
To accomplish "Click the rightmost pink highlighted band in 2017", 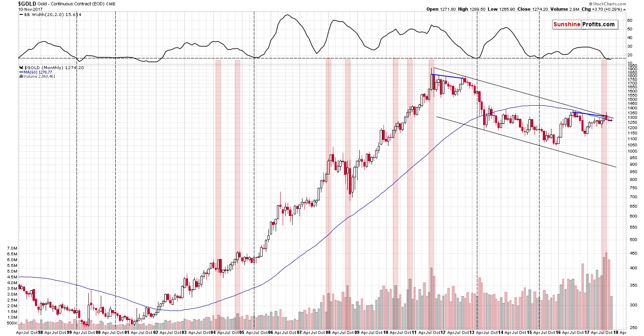I will coord(604,165).
